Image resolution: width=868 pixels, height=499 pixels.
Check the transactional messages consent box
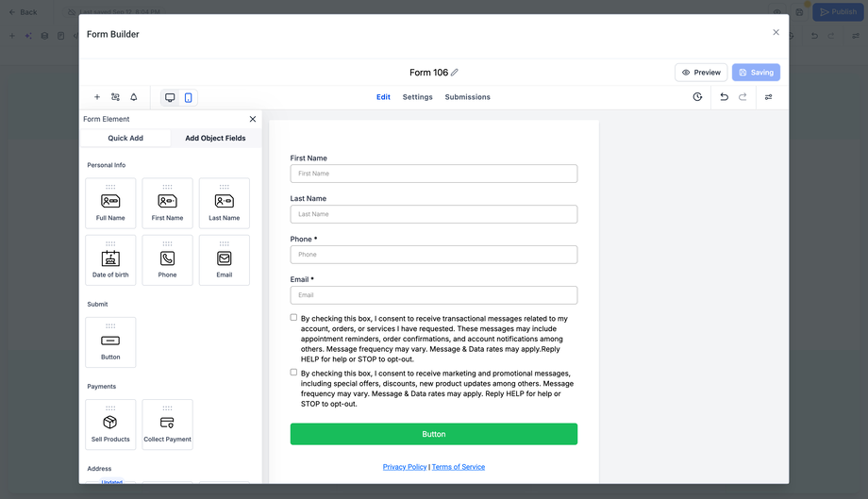click(294, 318)
